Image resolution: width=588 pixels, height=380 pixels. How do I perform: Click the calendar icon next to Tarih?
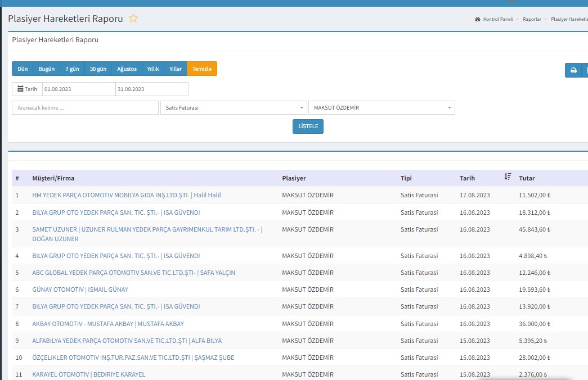pyautogui.click(x=21, y=89)
